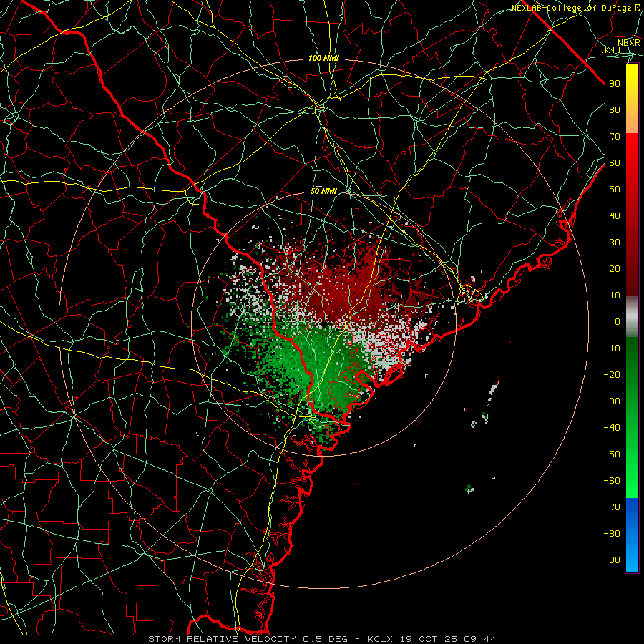The height and width of the screenshot is (644, 644).
Task: Click the 30 knot label on the scale
Action: 615,243
